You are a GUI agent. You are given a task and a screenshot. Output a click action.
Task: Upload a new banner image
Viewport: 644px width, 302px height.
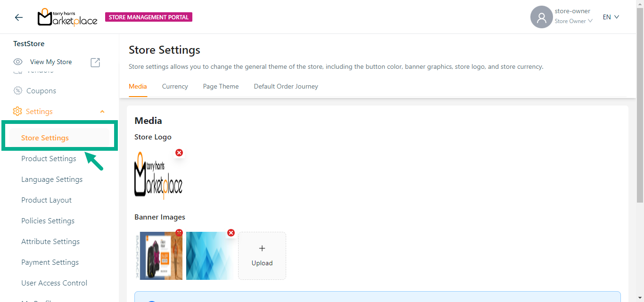click(262, 256)
